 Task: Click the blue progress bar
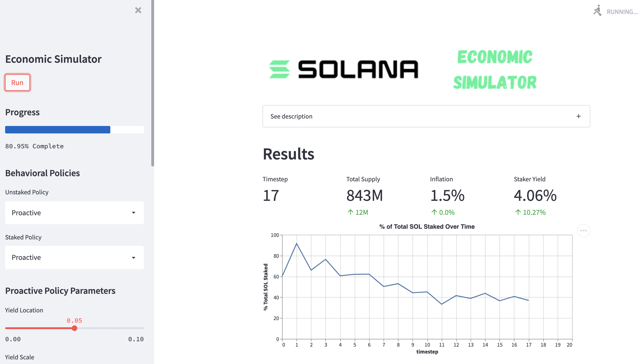57,130
